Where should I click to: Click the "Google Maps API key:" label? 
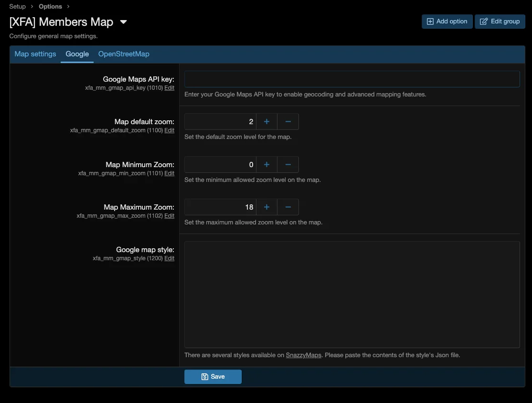[x=138, y=79]
